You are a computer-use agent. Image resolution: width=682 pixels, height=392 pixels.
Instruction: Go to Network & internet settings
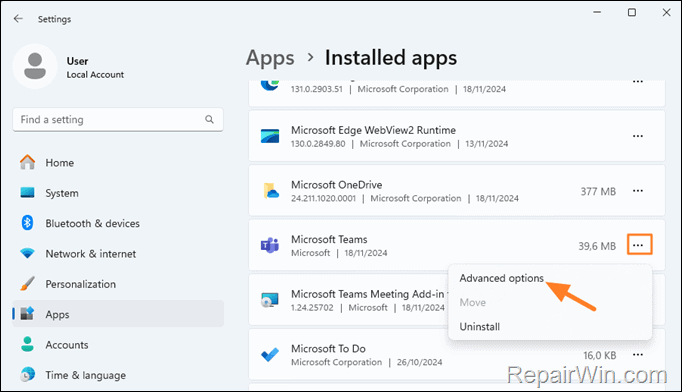[x=118, y=254]
